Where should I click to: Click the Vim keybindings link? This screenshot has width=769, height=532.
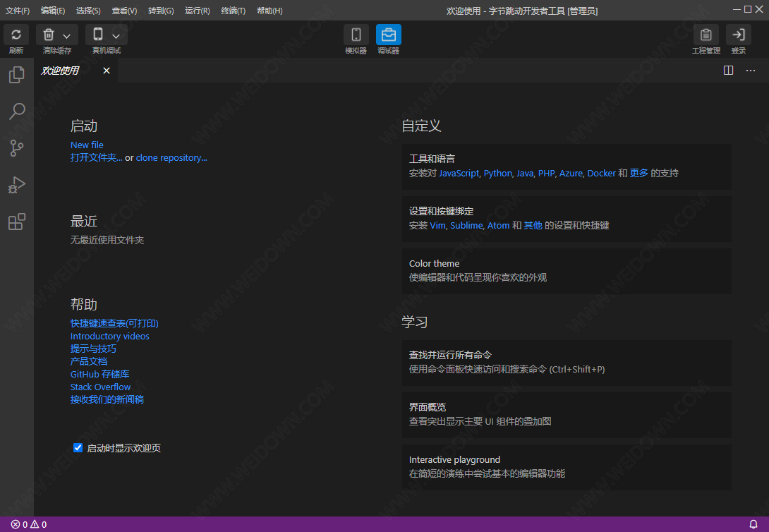click(437, 226)
